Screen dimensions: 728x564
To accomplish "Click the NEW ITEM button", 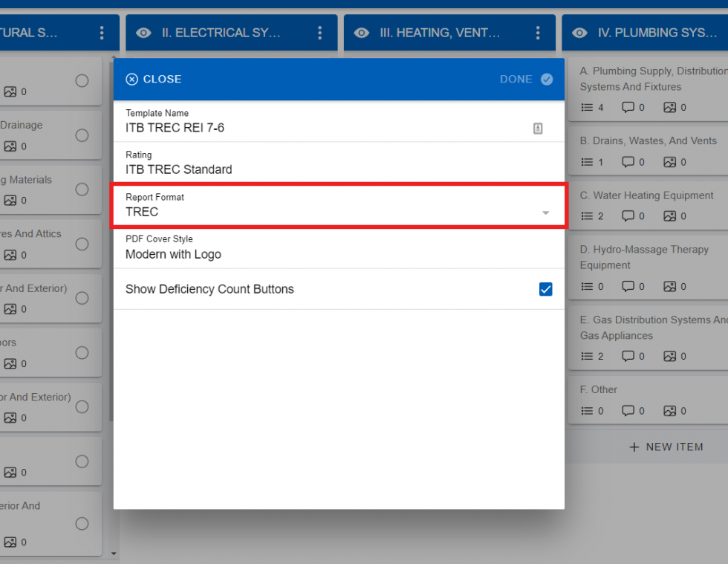I will coord(666,447).
